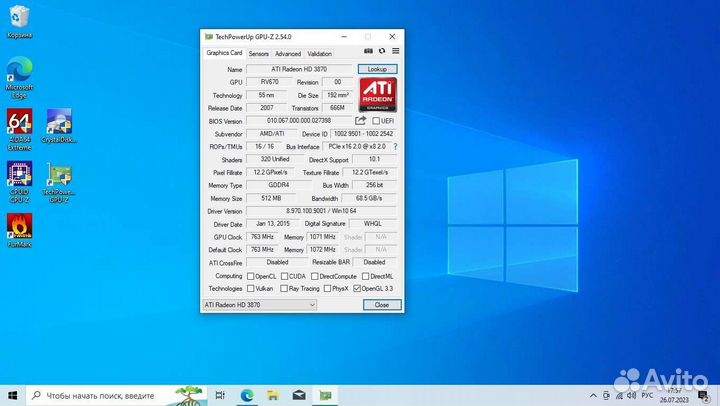Click the Lookup button

(377, 69)
